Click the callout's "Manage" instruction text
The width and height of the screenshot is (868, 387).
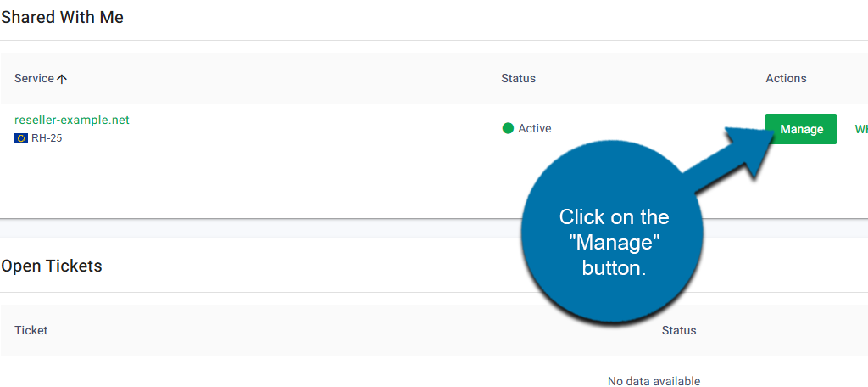coord(614,242)
